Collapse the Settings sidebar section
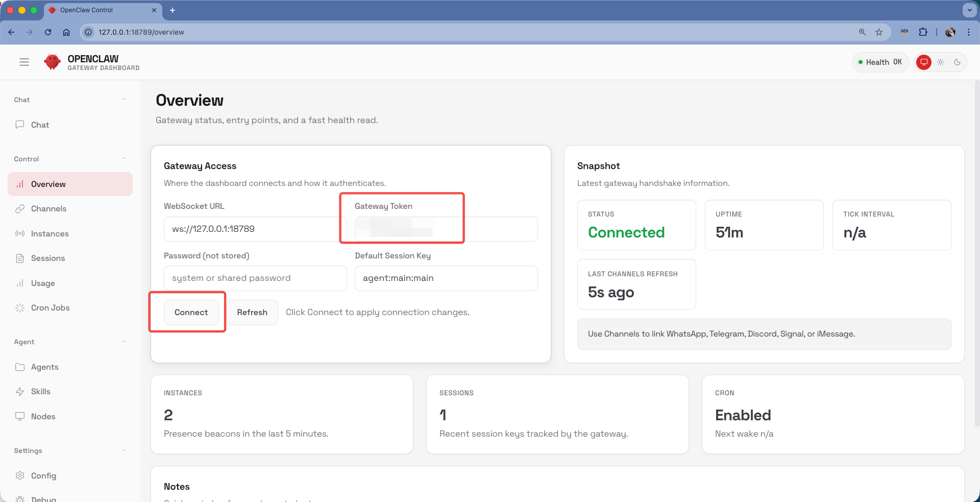 (x=124, y=450)
